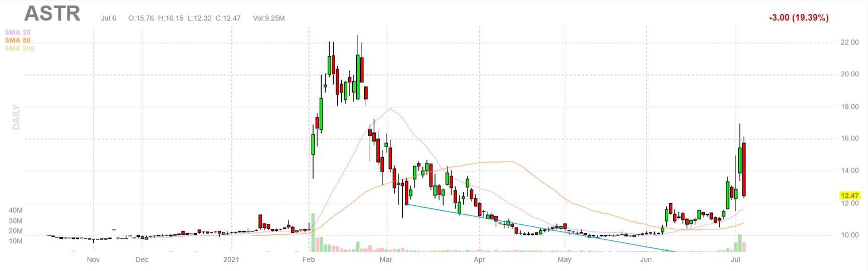Click the high price H:16.15
The width and height of the screenshot is (868, 271).
click(171, 18)
